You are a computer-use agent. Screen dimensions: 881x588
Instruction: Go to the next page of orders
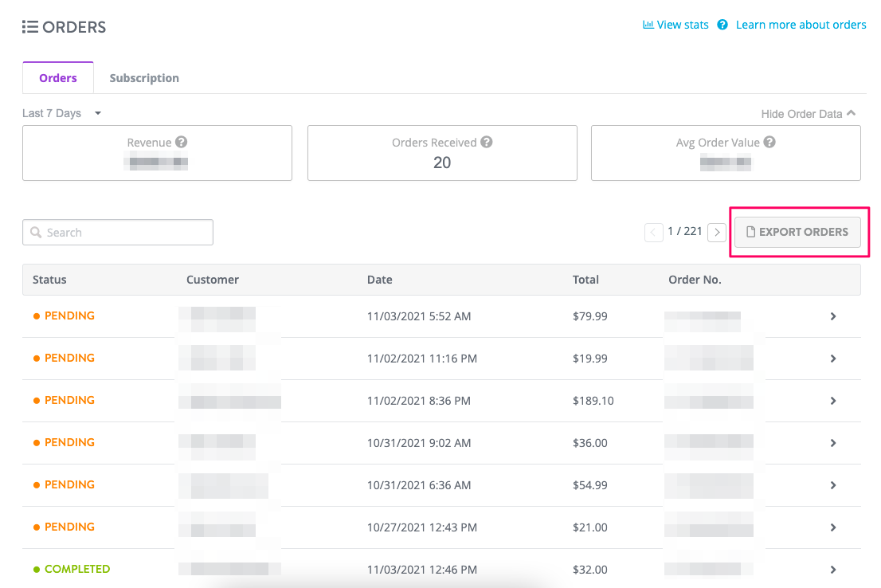click(716, 232)
